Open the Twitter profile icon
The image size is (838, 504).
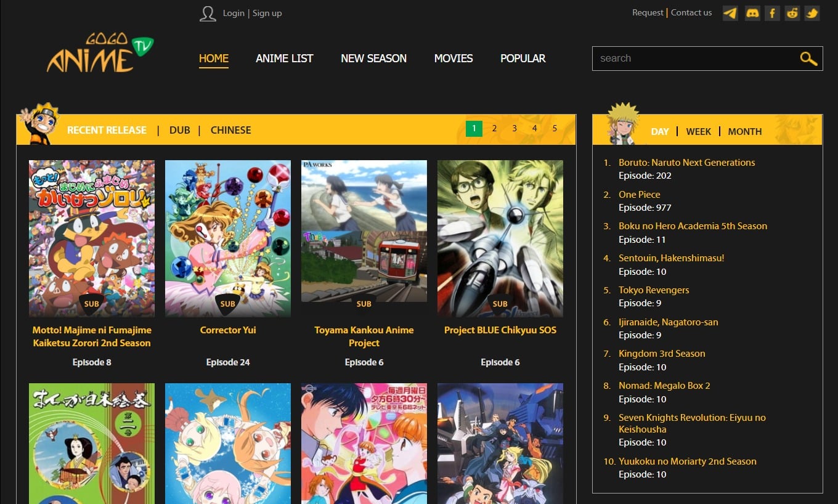click(812, 13)
